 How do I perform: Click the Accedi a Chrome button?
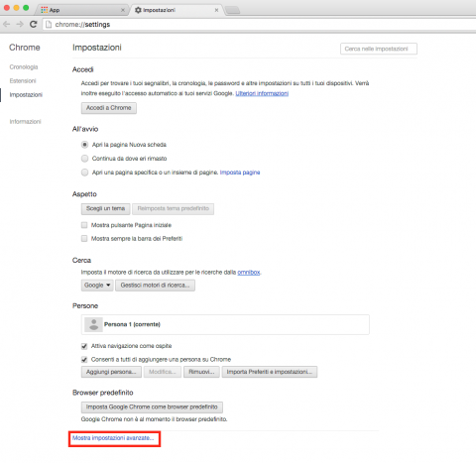click(109, 108)
